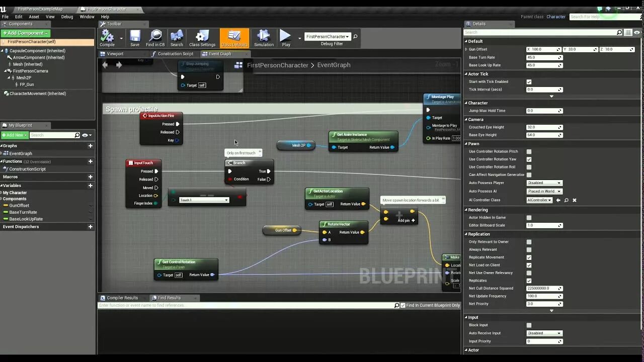Open the Character parent class link
Viewport: 644px width, 362px height.
pos(556,17)
